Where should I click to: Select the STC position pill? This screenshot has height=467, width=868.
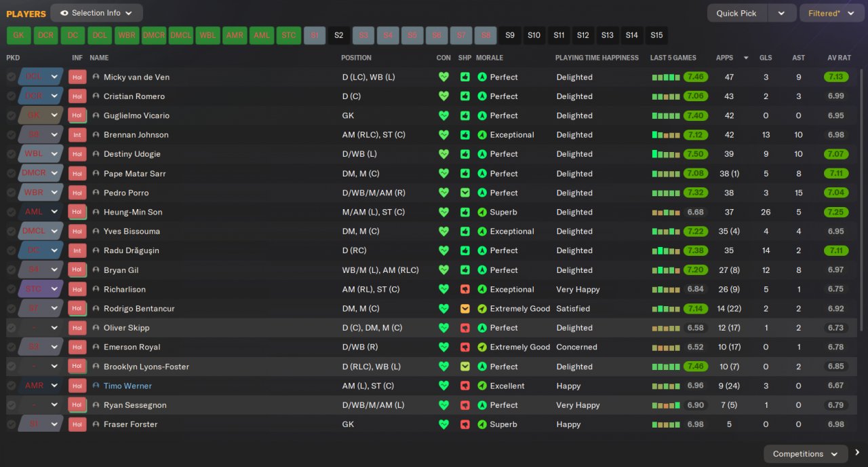click(289, 35)
